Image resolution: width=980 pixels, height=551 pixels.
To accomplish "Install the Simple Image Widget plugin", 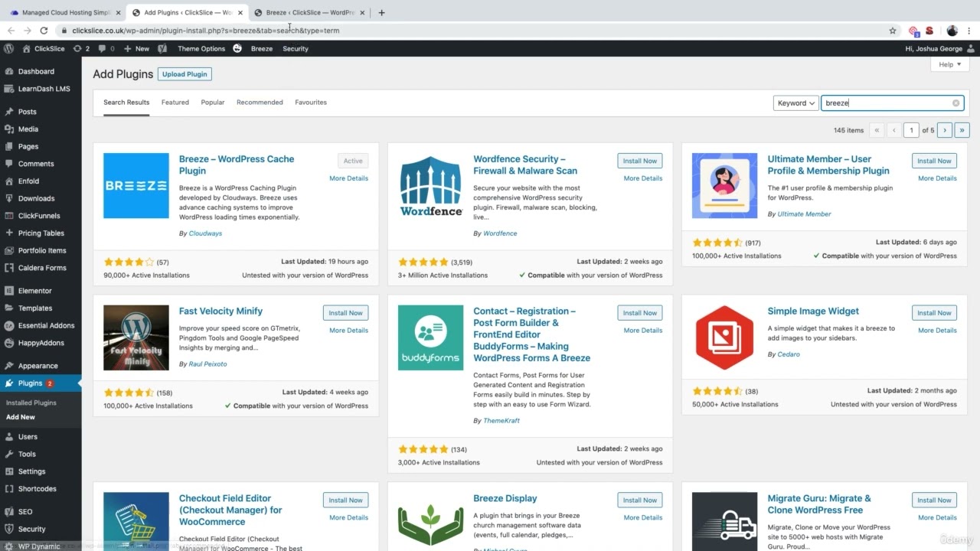I will coord(934,313).
